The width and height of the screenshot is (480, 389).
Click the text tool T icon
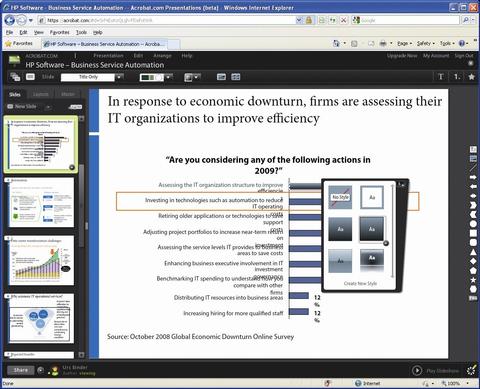(x=441, y=77)
